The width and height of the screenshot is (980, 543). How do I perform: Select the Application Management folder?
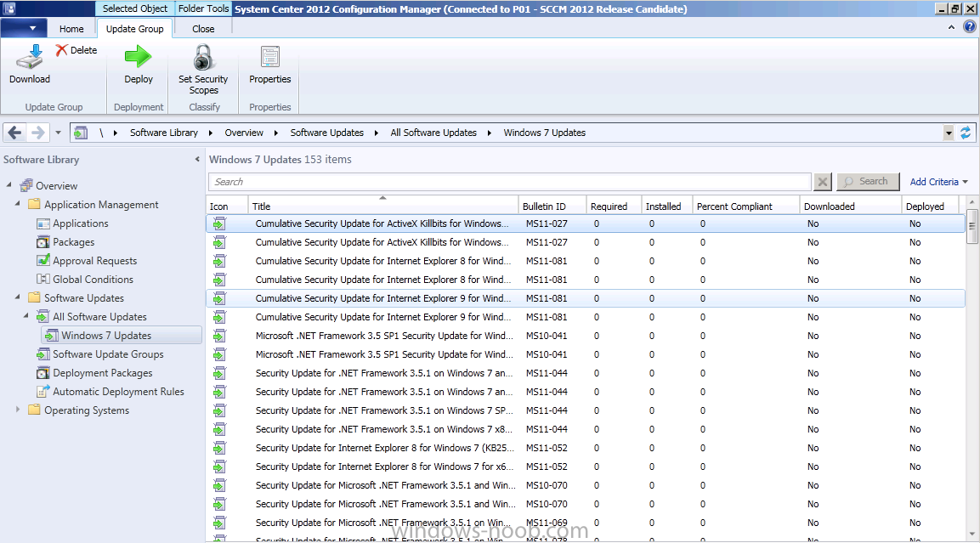93,204
